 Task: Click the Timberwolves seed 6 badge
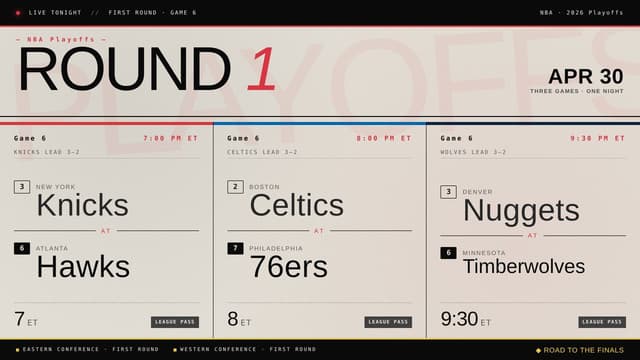[449, 253]
